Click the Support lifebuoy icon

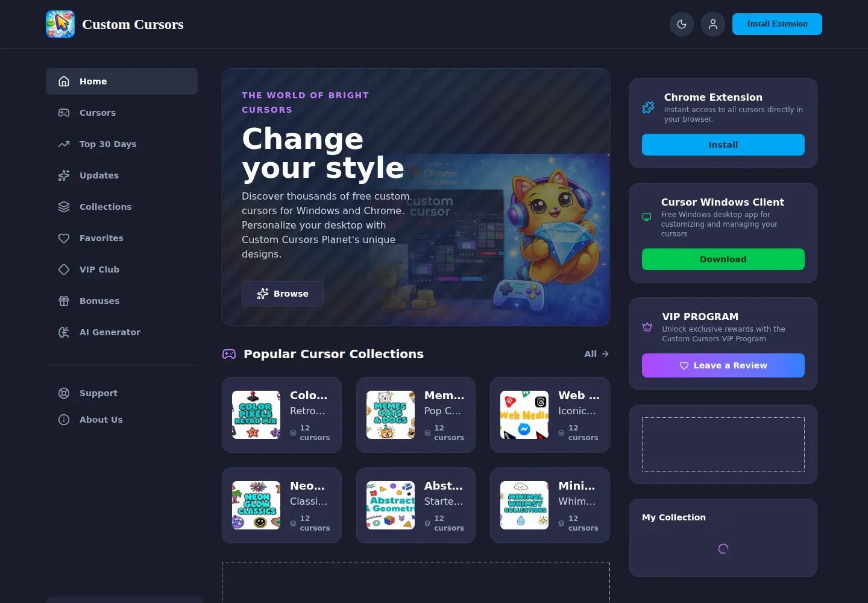(x=64, y=393)
